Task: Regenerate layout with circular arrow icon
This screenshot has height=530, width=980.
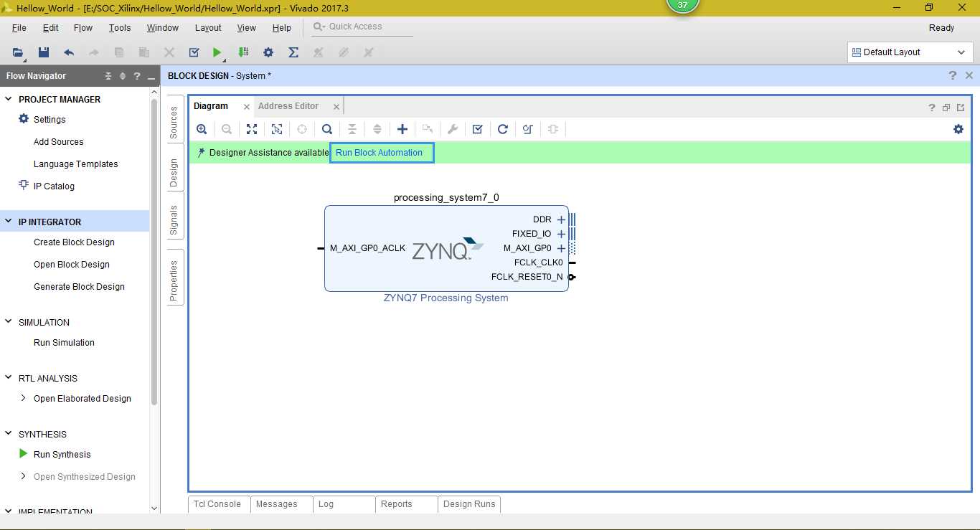Action: (x=503, y=129)
